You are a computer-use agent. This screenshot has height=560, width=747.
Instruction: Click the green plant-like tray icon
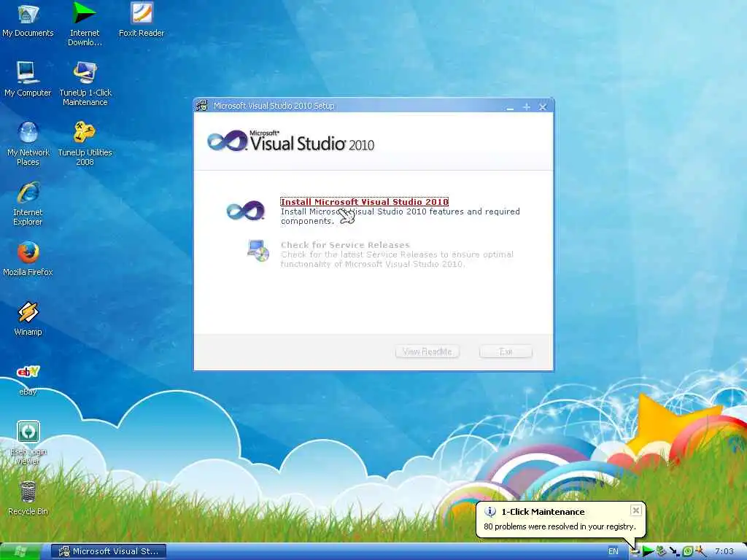coord(661,551)
